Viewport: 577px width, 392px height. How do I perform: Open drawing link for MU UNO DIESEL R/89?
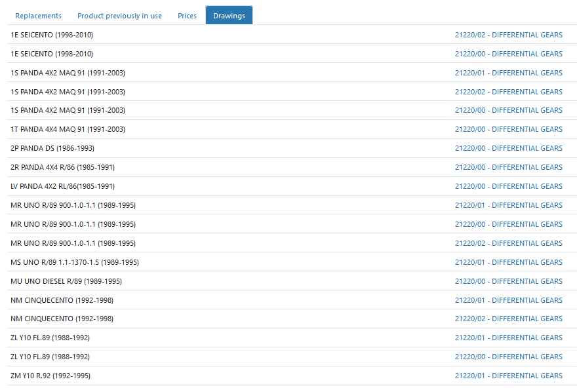[508, 281]
